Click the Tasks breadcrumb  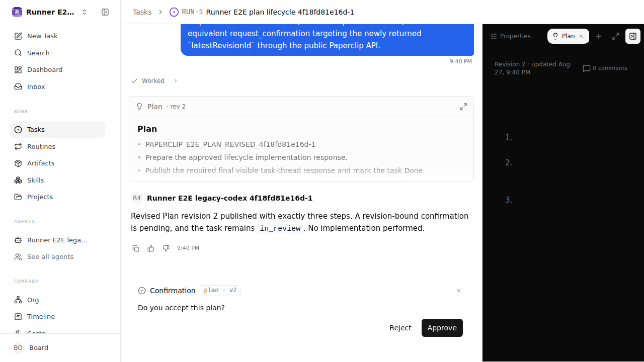point(142,12)
